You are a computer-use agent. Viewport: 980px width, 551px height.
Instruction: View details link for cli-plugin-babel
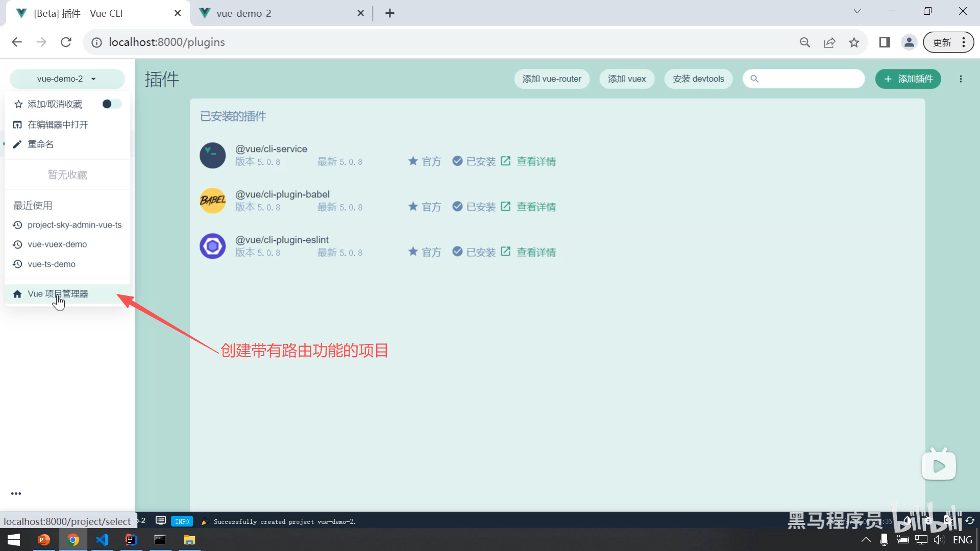coord(535,207)
